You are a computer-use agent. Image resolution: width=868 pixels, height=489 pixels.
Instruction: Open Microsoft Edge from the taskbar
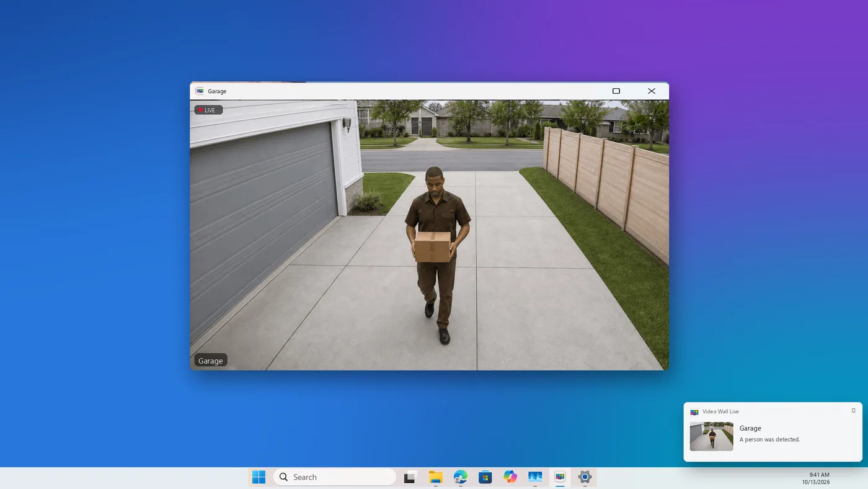[460, 477]
